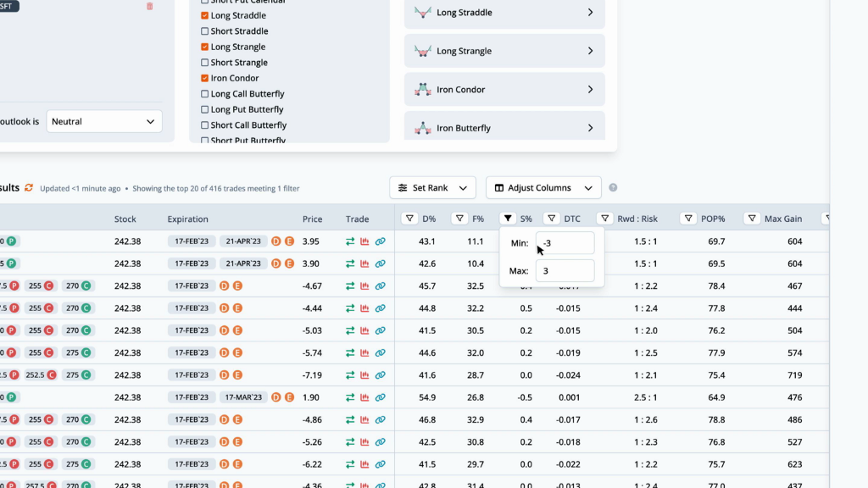Click the swap arrows icon in -7.19 row
Viewport: 868px width, 488px height.
click(x=350, y=375)
